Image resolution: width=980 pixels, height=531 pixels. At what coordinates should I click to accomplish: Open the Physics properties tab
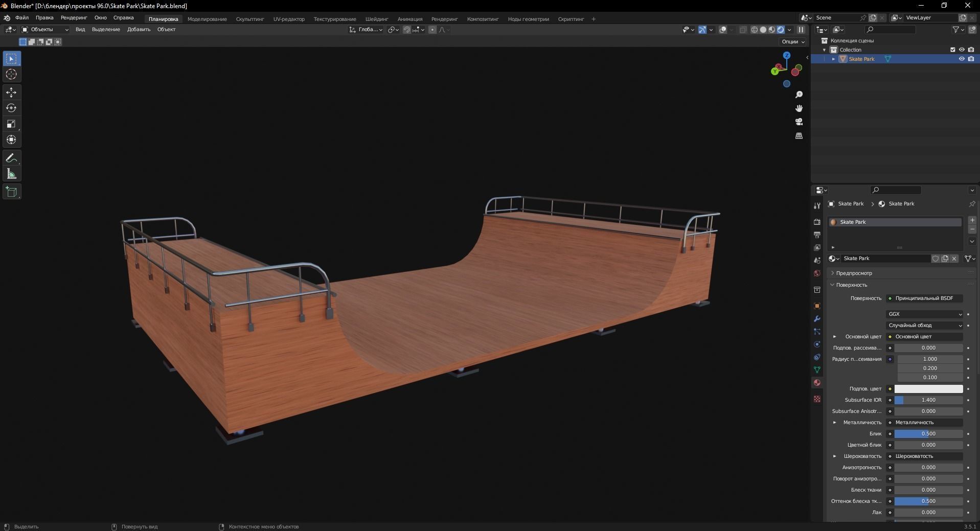817,344
